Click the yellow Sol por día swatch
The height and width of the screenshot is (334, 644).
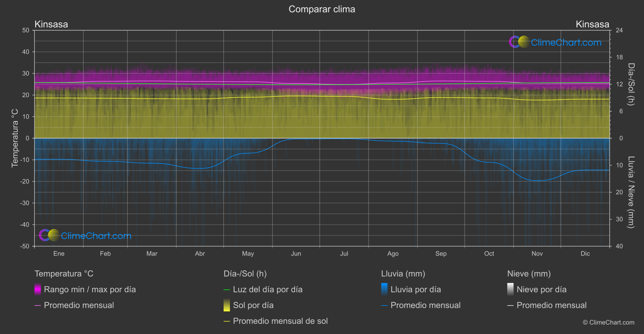227,305
